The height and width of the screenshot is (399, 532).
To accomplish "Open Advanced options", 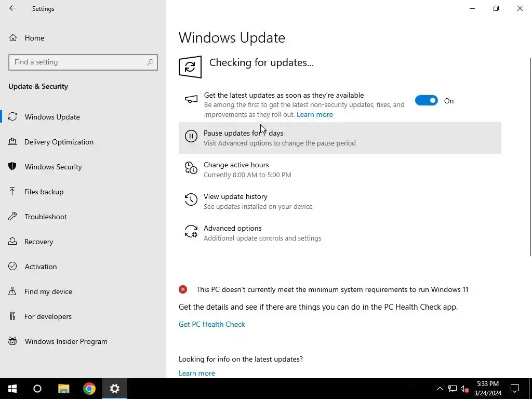I will pos(340,233).
